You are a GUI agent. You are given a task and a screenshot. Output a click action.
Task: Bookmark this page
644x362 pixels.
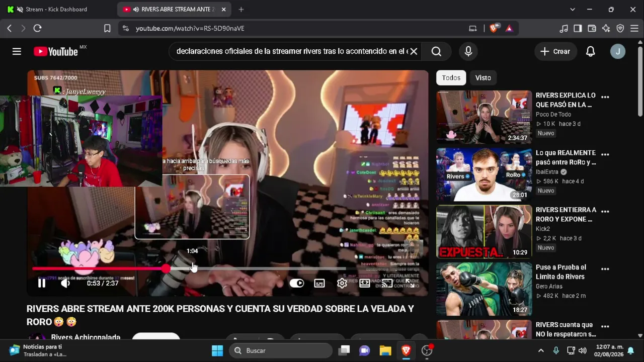click(x=107, y=28)
